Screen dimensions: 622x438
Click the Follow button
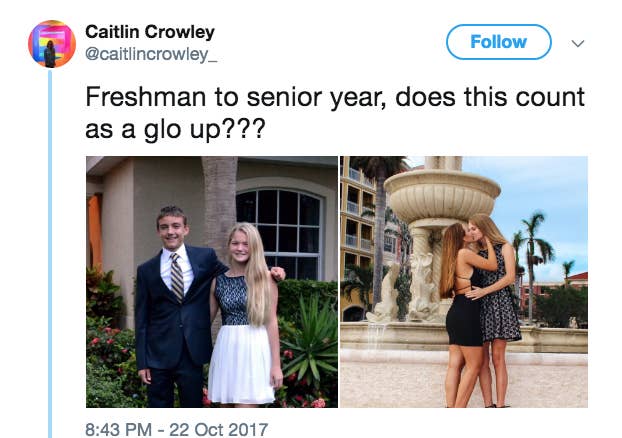tap(499, 42)
